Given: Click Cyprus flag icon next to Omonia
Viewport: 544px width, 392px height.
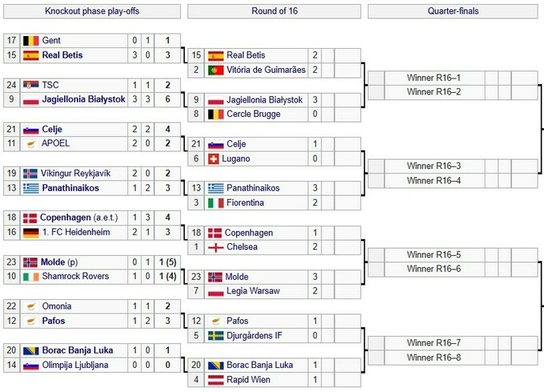Looking at the screenshot, I should click(x=30, y=306).
